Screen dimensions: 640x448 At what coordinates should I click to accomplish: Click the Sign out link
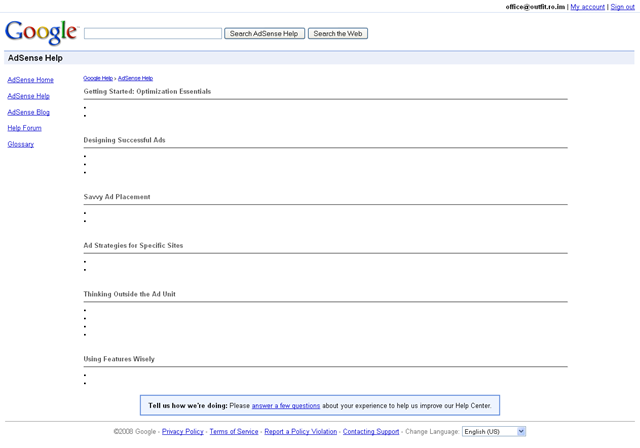622,7
